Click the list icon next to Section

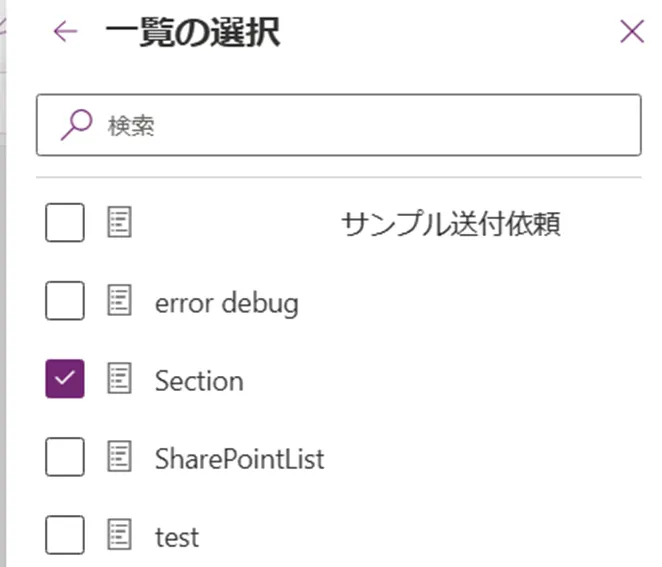point(120,380)
